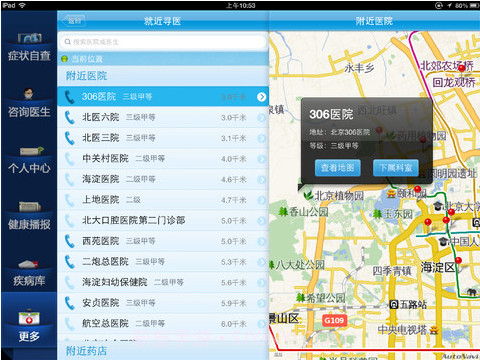Open details arrow for 二炮总医院
The height and width of the screenshot is (360, 480).
coord(262,262)
